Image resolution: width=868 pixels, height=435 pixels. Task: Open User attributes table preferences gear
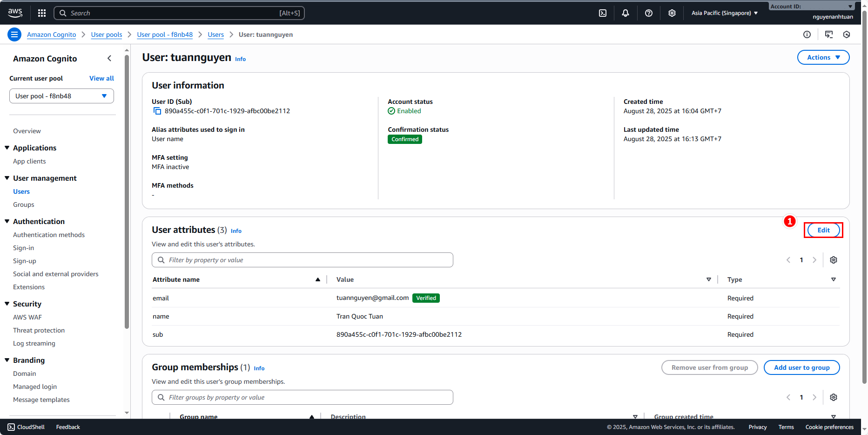(834, 260)
